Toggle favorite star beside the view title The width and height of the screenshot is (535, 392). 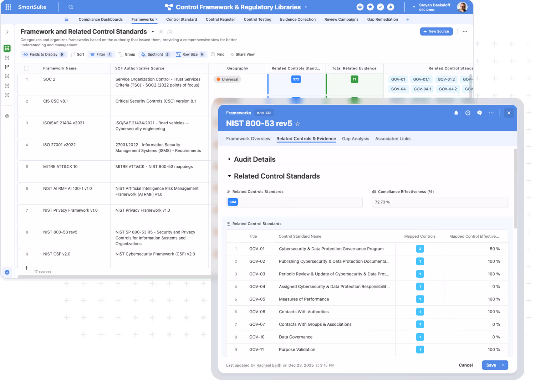[161, 32]
